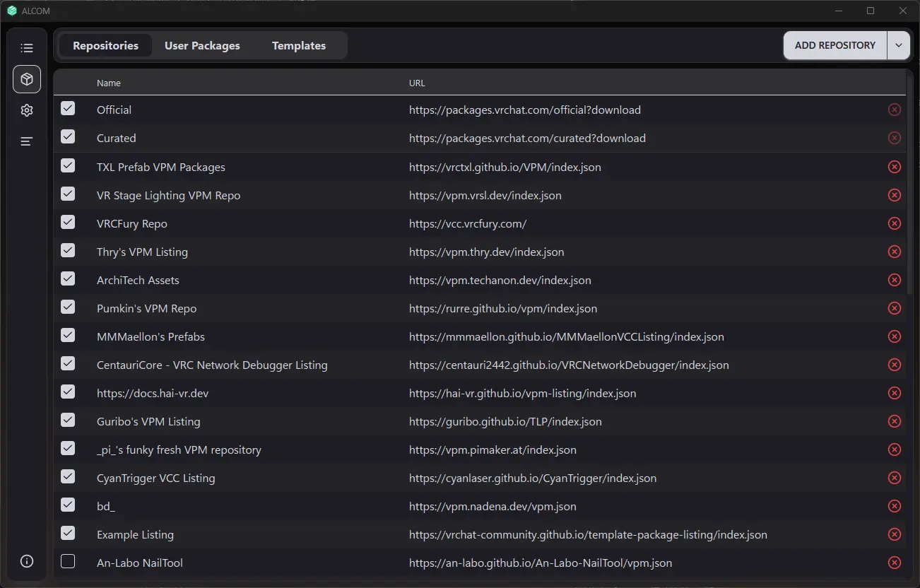This screenshot has height=588, width=920.
Task: Click the info icon at sidebar bottom
Action: pyautogui.click(x=27, y=561)
